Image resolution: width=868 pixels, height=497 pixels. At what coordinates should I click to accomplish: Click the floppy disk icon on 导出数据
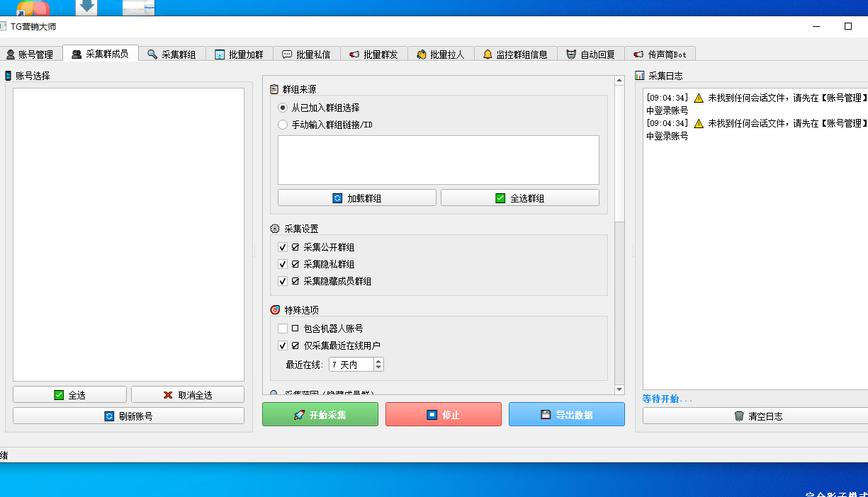[x=546, y=415]
